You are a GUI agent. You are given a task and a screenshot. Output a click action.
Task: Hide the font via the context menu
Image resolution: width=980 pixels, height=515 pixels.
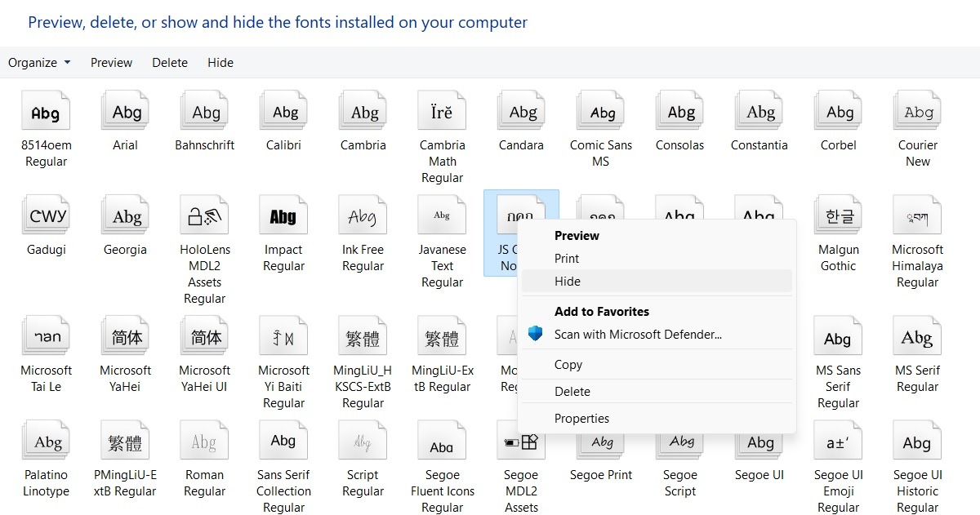point(568,281)
